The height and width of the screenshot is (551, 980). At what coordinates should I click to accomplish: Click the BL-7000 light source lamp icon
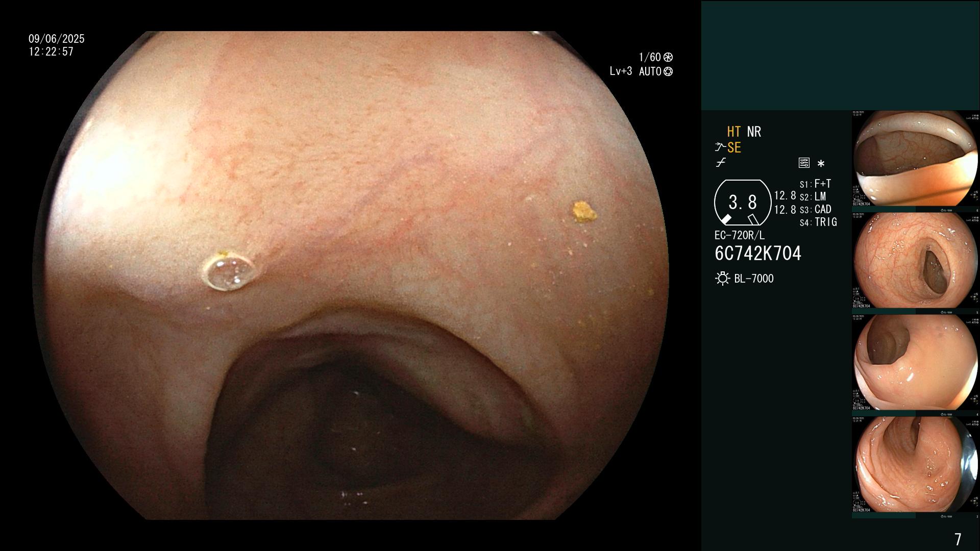point(723,279)
